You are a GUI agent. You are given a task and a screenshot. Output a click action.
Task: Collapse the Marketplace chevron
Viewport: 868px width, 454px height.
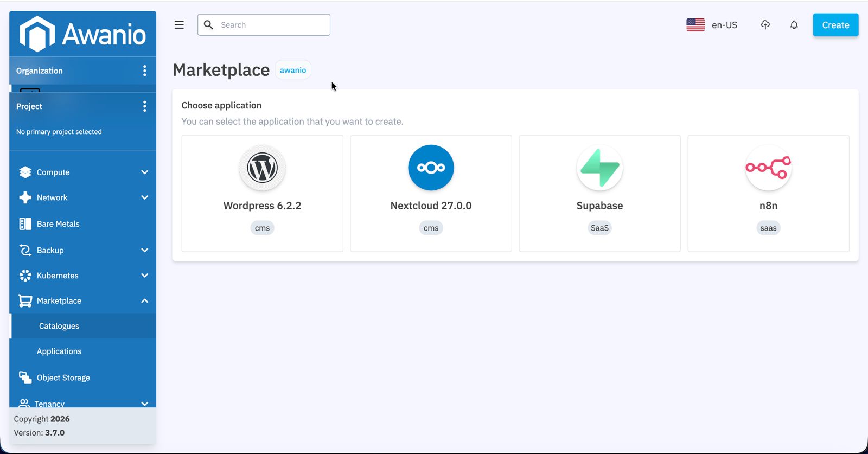145,301
